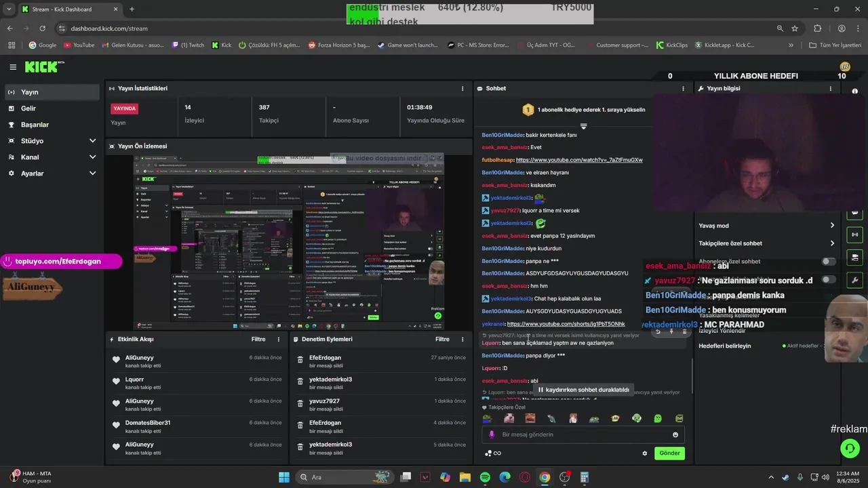Open Sohbet panel three-dot menu

[683, 89]
